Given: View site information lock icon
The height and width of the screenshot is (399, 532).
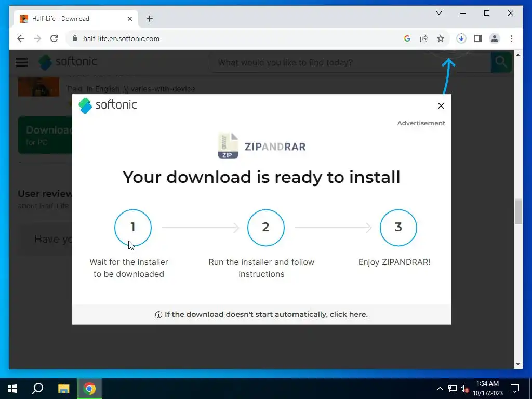Looking at the screenshot, I should coord(75,38).
